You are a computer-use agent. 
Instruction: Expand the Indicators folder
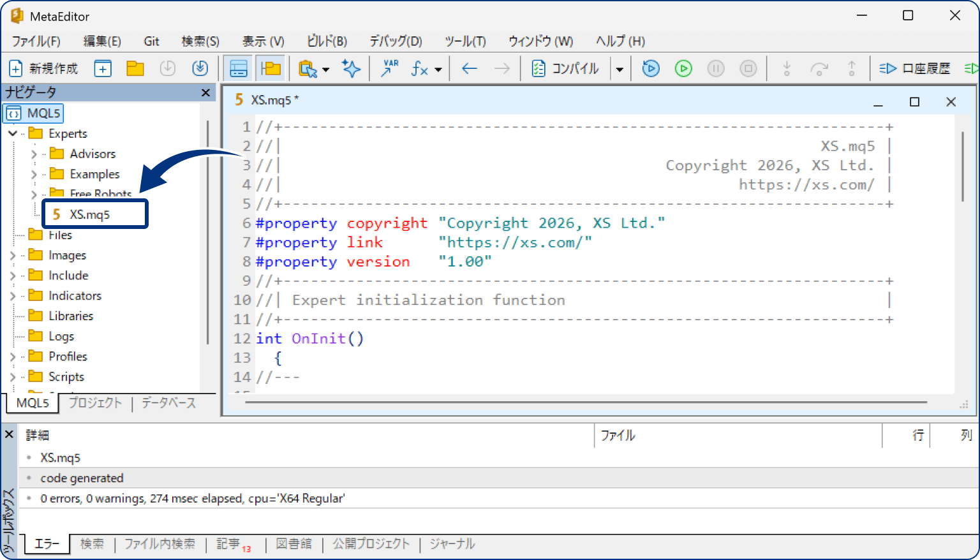click(x=12, y=296)
